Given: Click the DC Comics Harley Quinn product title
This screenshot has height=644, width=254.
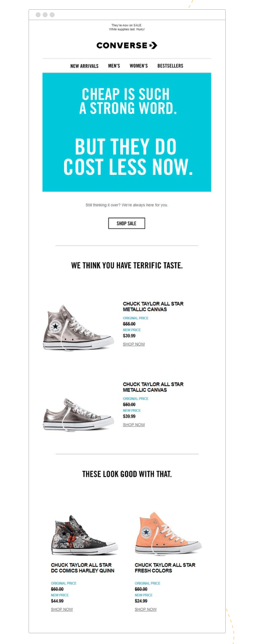Looking at the screenshot, I should point(83,568).
